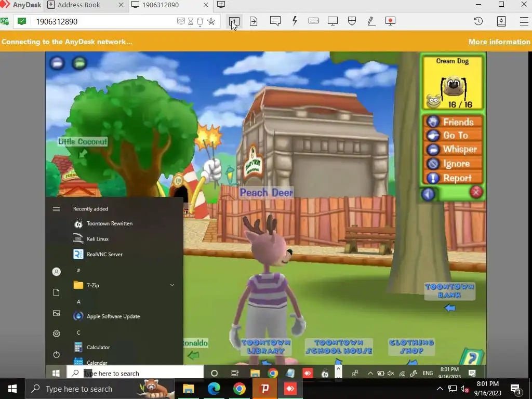Click the Go To button in toon panel
Viewport: 532px width, 399px height.
[x=453, y=136]
